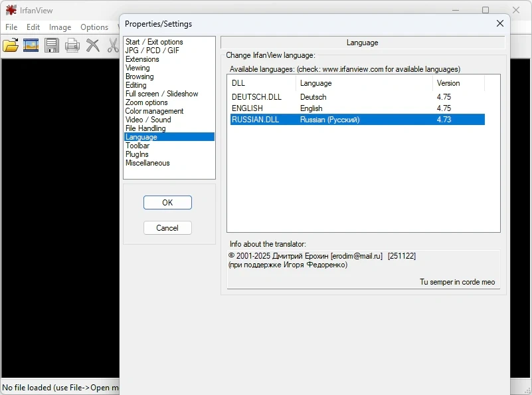Click the "при поддержке Игоря Федоренко" line
The width and height of the screenshot is (532, 395).
[288, 265]
